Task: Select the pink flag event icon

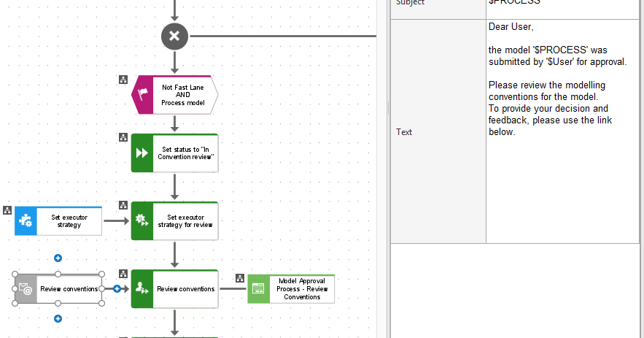Action: [142, 95]
